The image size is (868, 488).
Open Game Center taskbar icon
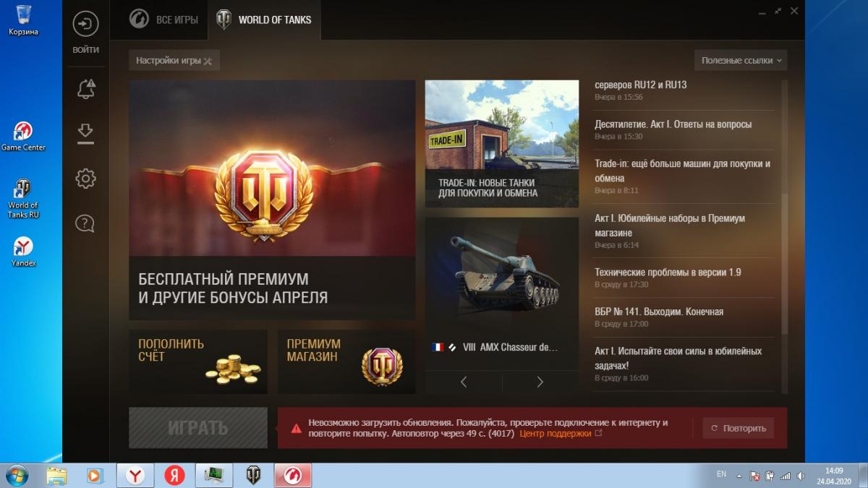click(x=293, y=475)
